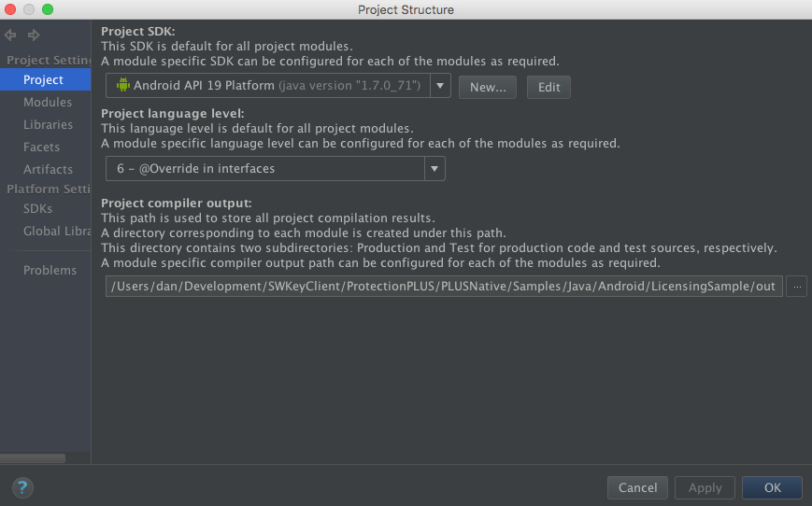Browse compiler output path with ellipsis button
Image resolution: width=812 pixels, height=506 pixels.
click(796, 286)
